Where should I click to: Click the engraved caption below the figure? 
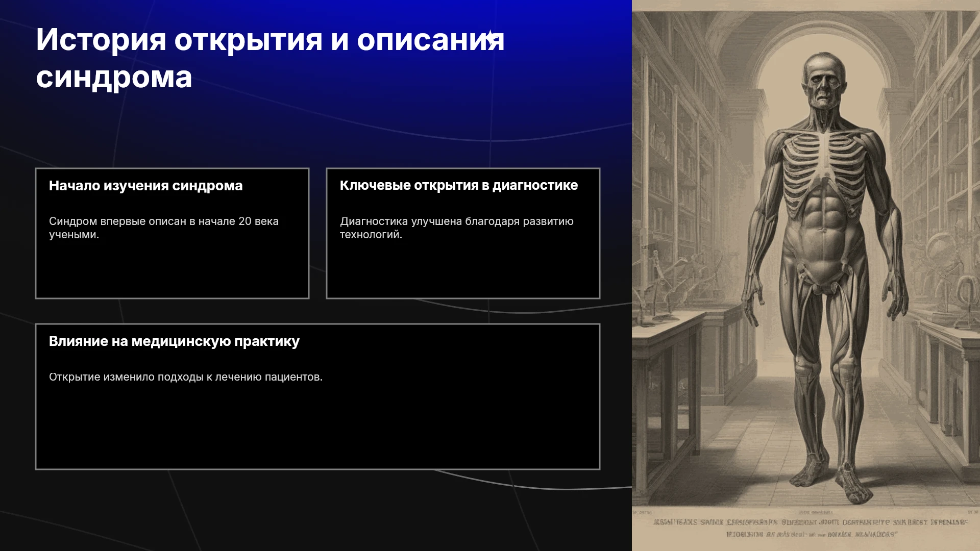coord(811,528)
